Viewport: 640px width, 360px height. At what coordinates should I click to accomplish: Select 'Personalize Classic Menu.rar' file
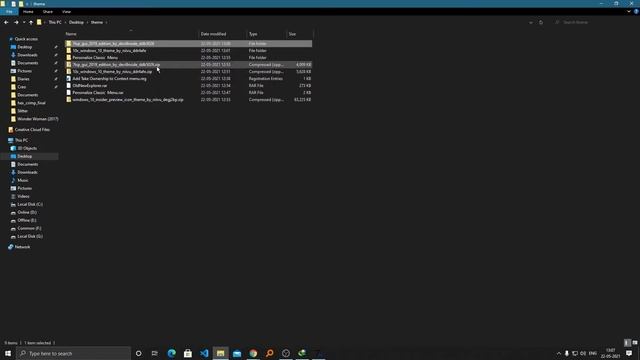(189, 93)
